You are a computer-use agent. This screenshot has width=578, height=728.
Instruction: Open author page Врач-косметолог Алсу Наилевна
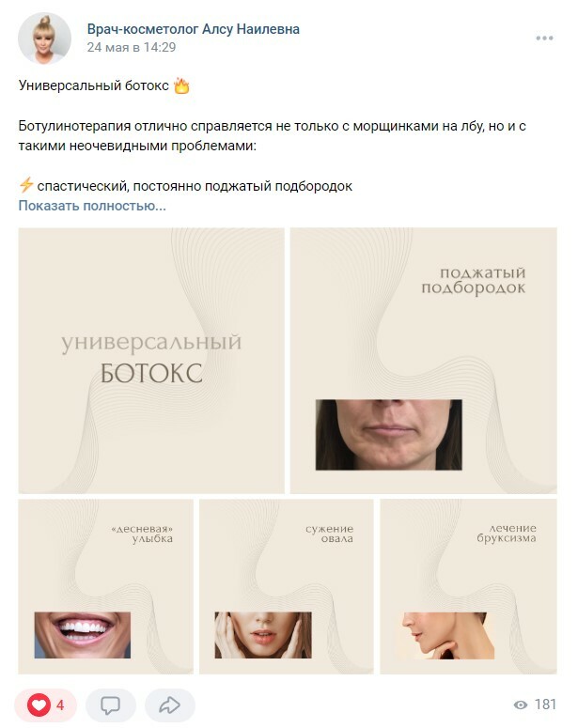[194, 29]
